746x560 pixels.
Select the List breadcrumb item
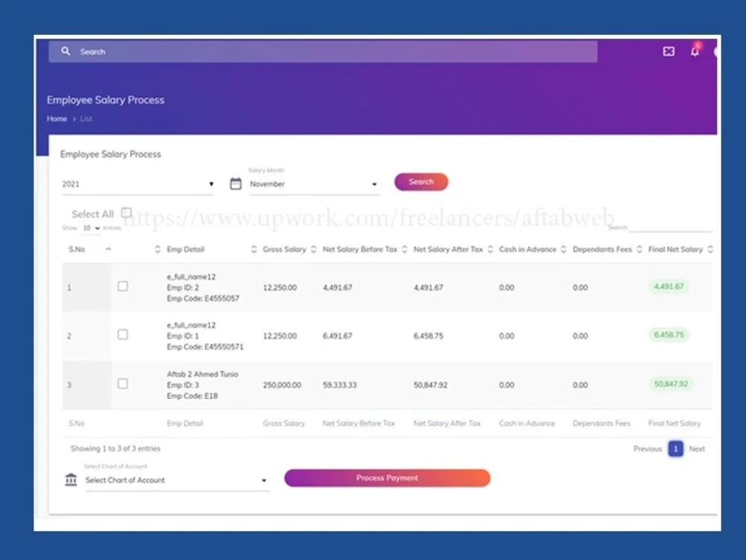(x=86, y=119)
